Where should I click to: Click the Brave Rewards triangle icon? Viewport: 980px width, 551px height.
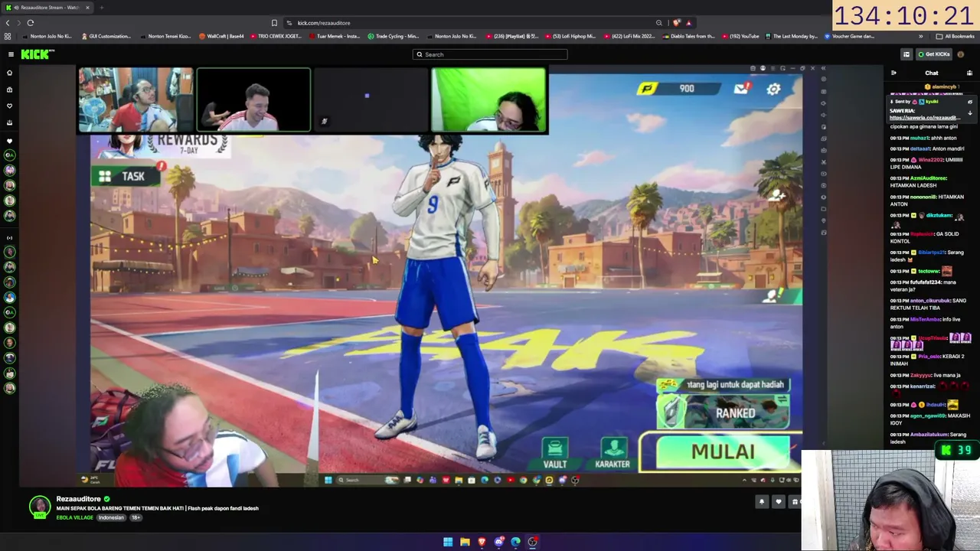coord(688,23)
